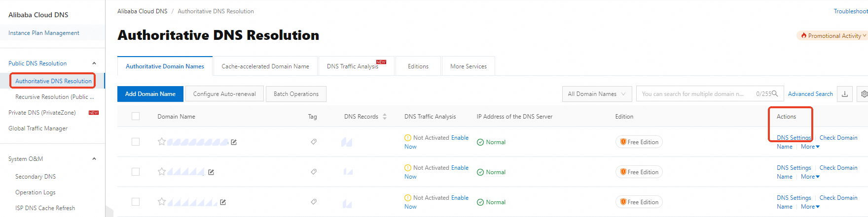
Task: Open DNS Settings for the first domain
Action: (x=794, y=138)
